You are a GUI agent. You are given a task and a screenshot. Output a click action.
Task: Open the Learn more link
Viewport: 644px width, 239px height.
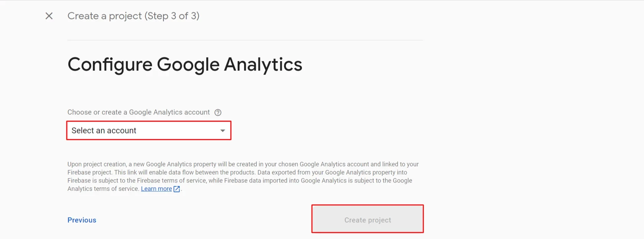click(156, 189)
